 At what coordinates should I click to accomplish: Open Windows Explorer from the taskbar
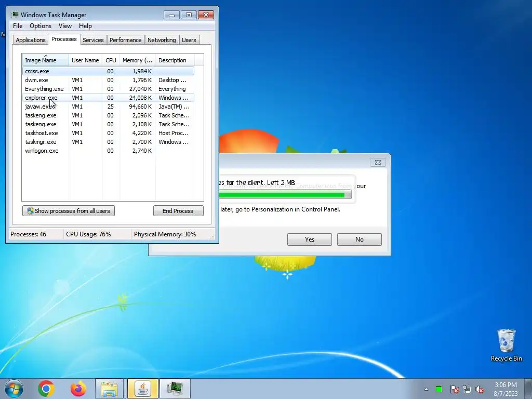pos(109,389)
